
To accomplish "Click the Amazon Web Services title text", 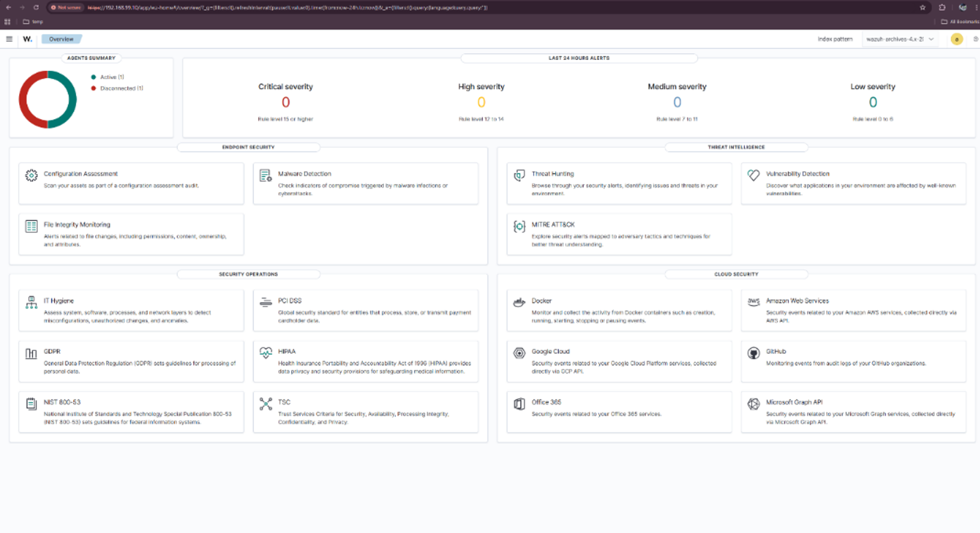I will (x=797, y=301).
